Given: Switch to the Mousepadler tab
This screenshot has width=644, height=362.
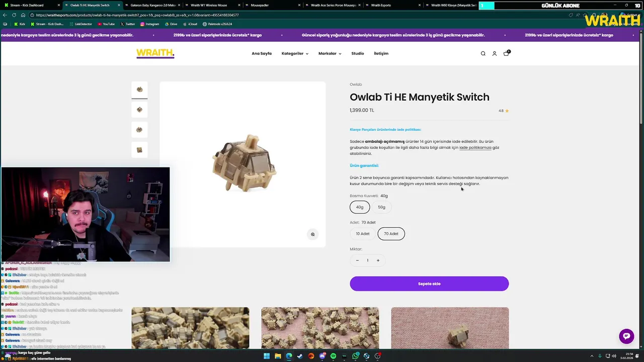Looking at the screenshot, I should point(273,6).
